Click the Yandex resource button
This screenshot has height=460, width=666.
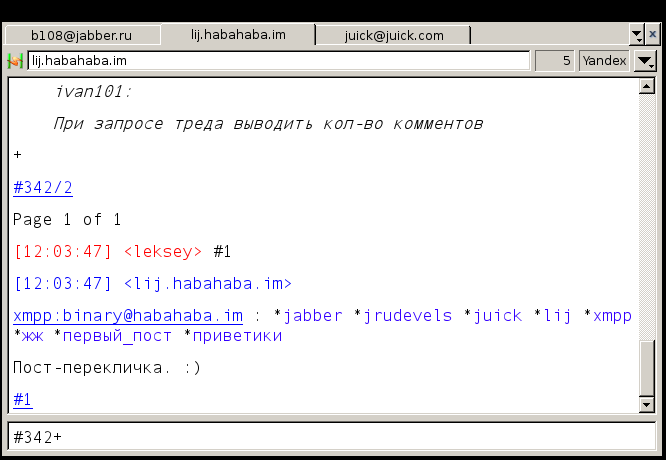[x=604, y=61]
